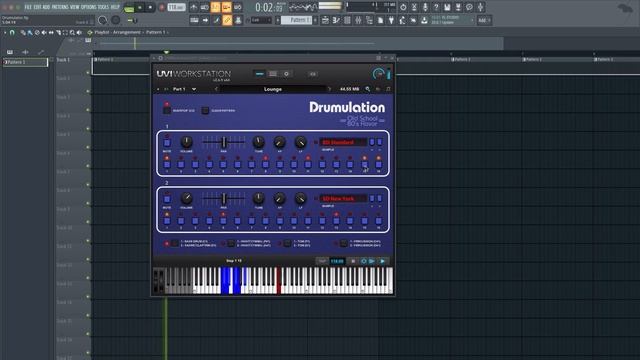640x360 pixels.
Task: Open the browser icon in toolbar
Action: (369, 20)
